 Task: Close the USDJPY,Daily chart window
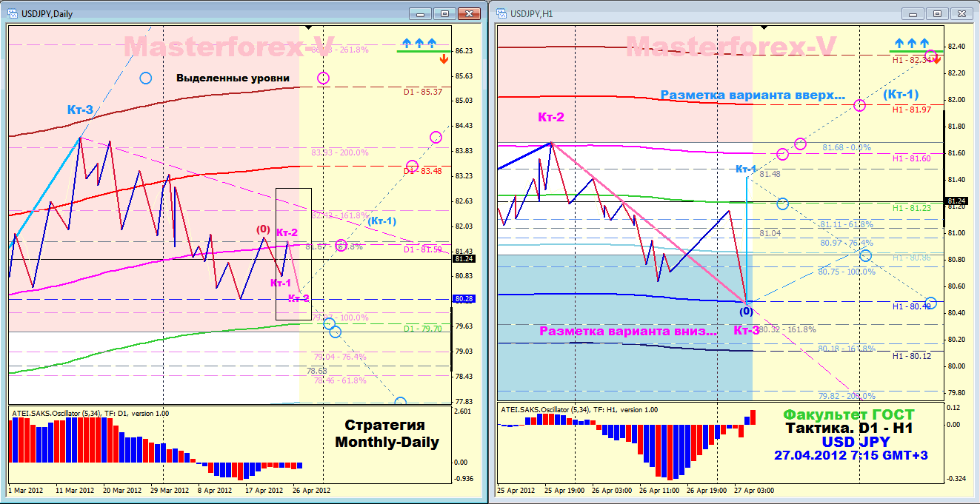(469, 13)
